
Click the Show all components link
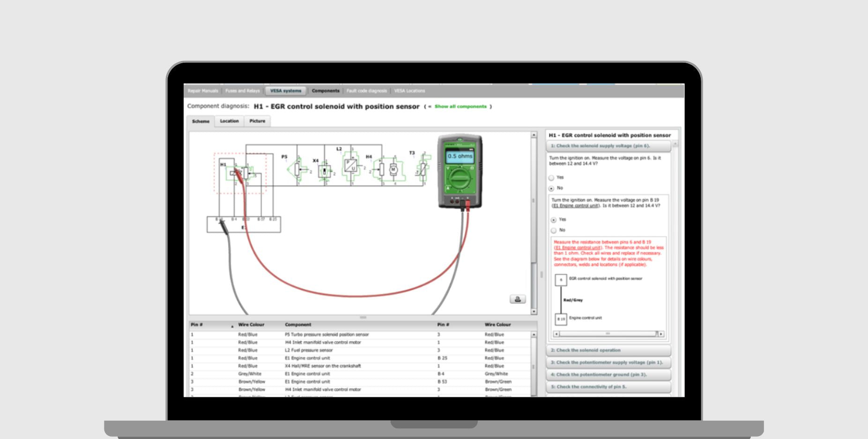(460, 107)
